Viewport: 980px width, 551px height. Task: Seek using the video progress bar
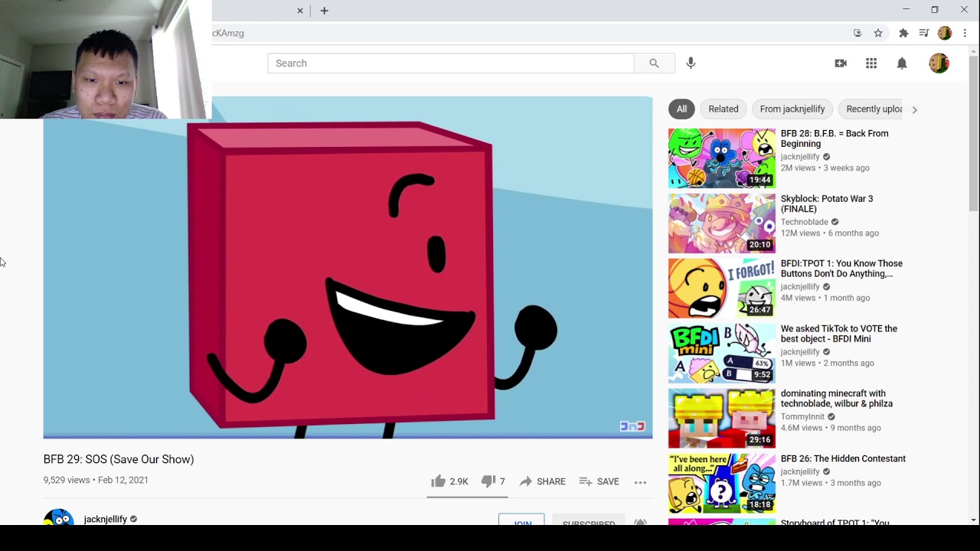point(348,436)
